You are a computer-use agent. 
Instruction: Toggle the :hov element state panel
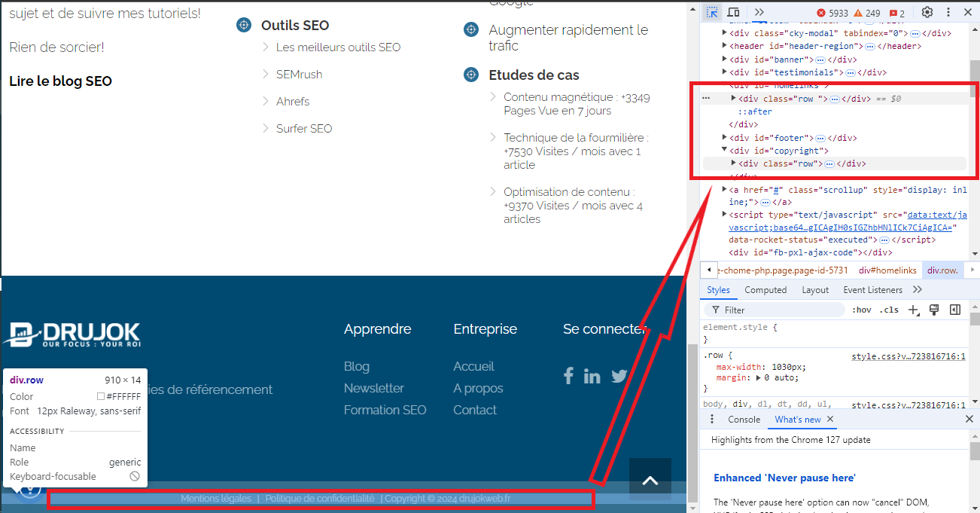click(x=861, y=310)
